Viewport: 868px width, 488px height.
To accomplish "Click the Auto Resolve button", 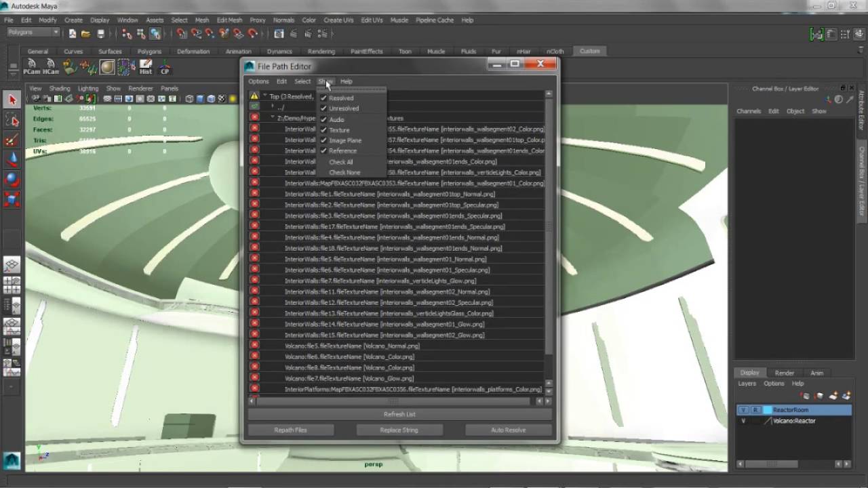I will [x=508, y=430].
